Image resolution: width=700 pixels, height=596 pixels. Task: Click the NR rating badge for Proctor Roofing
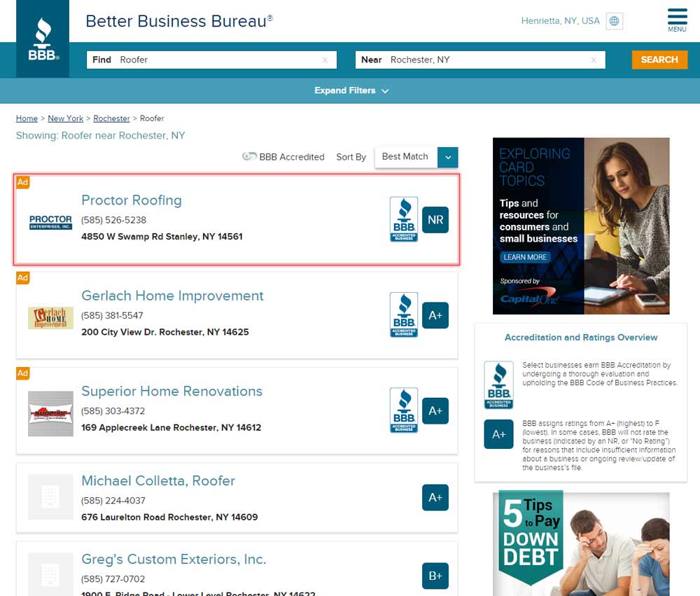click(435, 219)
